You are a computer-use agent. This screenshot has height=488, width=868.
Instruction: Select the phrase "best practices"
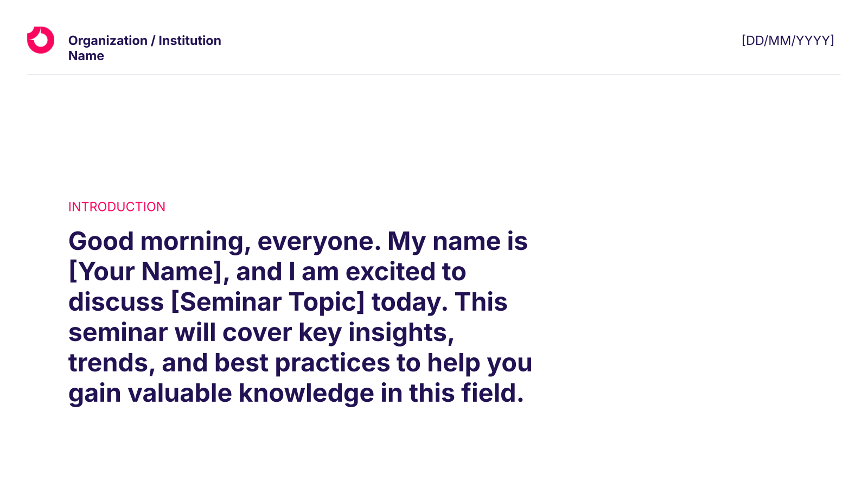pos(302,363)
